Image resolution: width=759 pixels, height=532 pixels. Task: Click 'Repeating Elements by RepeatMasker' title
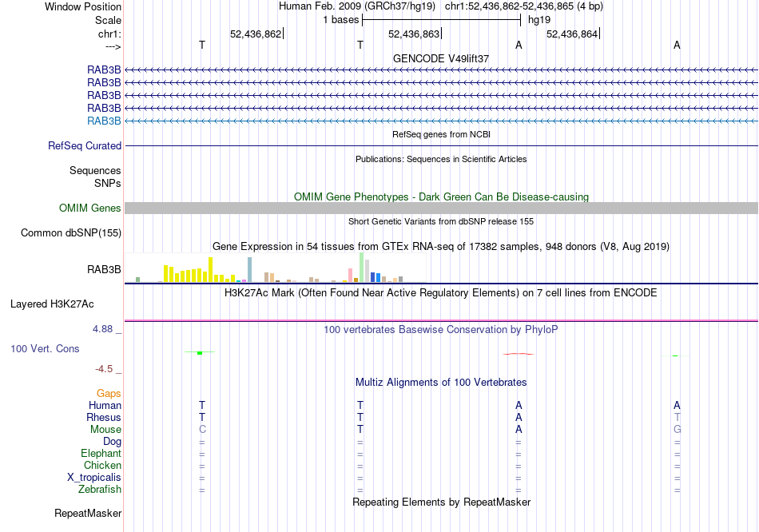tap(441, 502)
